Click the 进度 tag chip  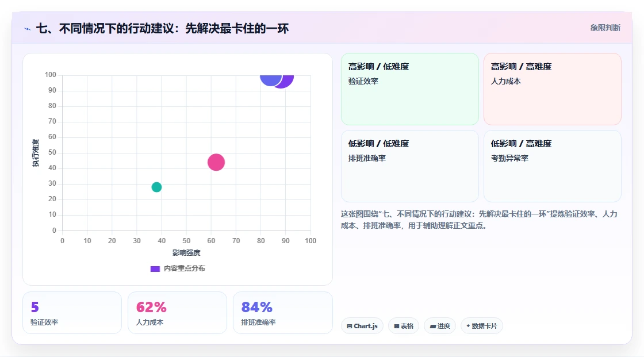[440, 326]
